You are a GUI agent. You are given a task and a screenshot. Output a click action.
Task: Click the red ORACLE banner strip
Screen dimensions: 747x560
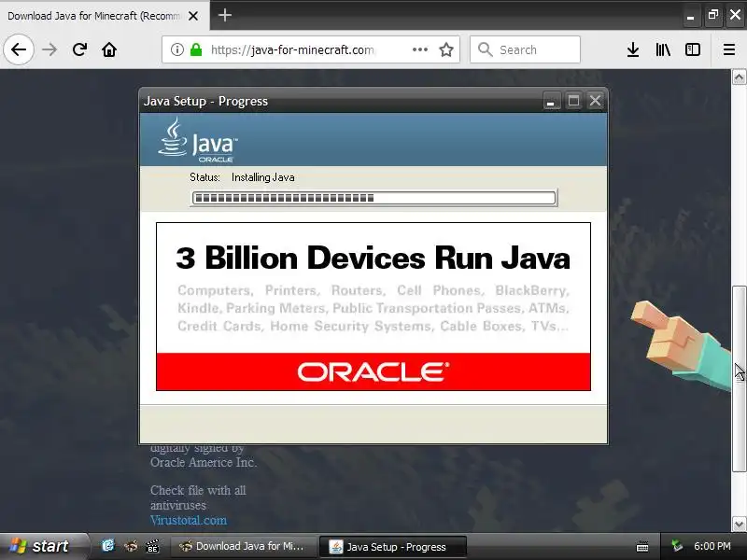click(373, 371)
